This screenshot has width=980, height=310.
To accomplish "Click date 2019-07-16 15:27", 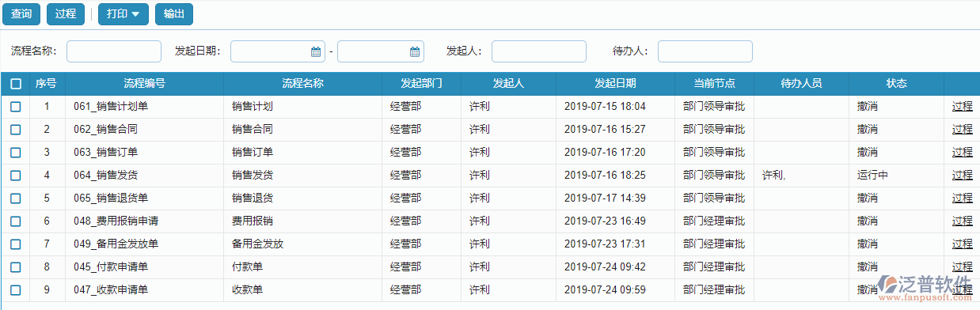I will click(x=605, y=130).
